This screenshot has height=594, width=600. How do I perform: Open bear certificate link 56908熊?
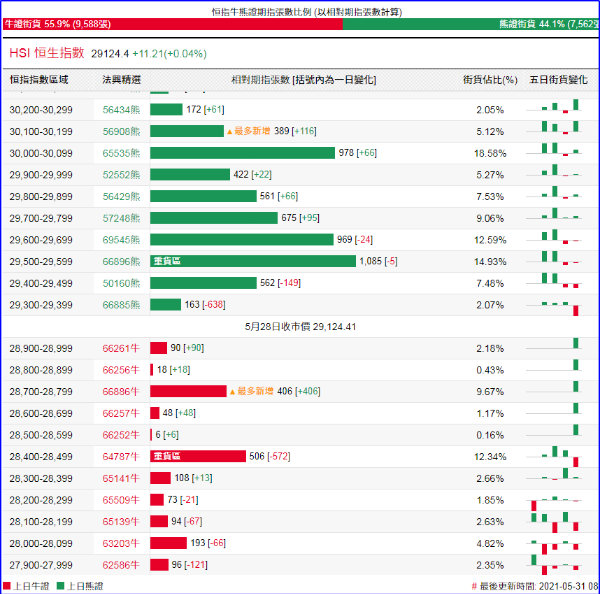(121, 132)
